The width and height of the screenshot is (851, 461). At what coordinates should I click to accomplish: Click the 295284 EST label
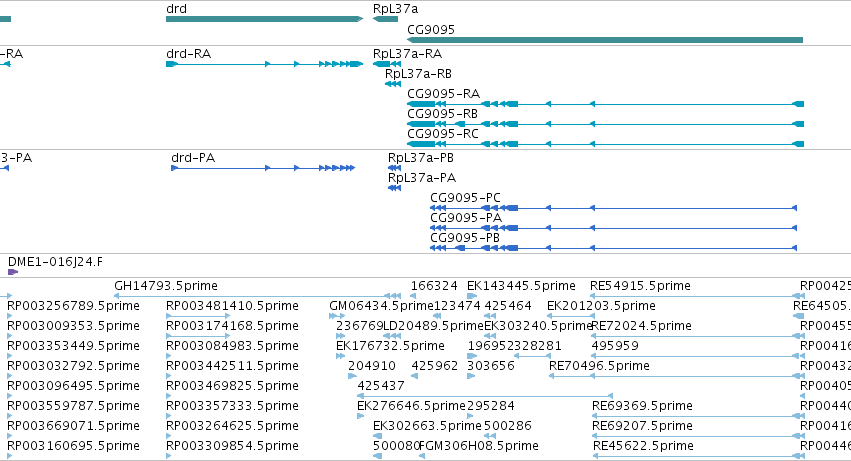(x=491, y=406)
